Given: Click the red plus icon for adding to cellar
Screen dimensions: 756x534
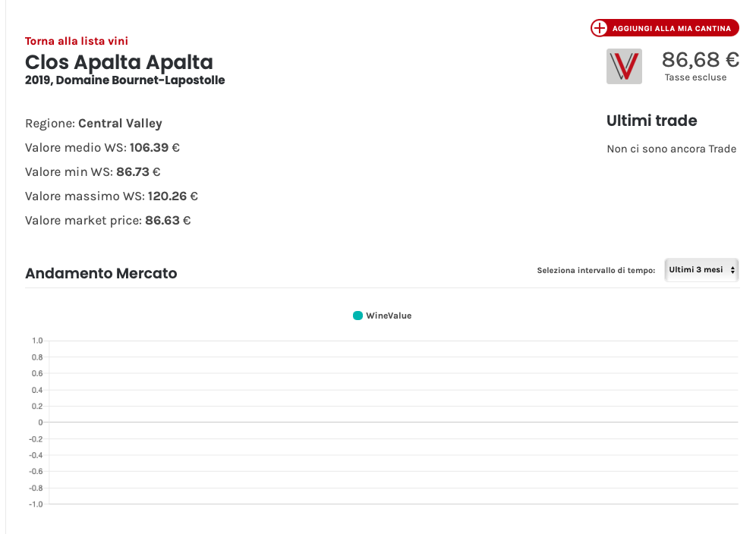Looking at the screenshot, I should pyautogui.click(x=600, y=28).
